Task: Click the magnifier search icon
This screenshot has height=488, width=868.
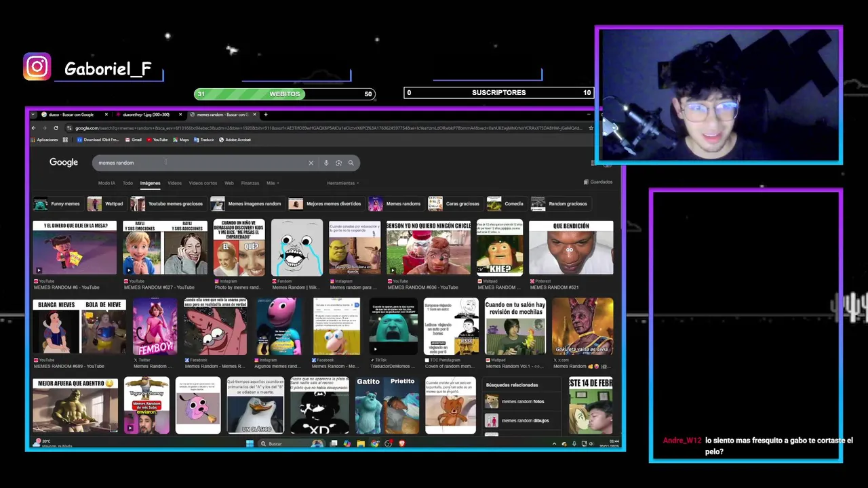Action: point(351,163)
